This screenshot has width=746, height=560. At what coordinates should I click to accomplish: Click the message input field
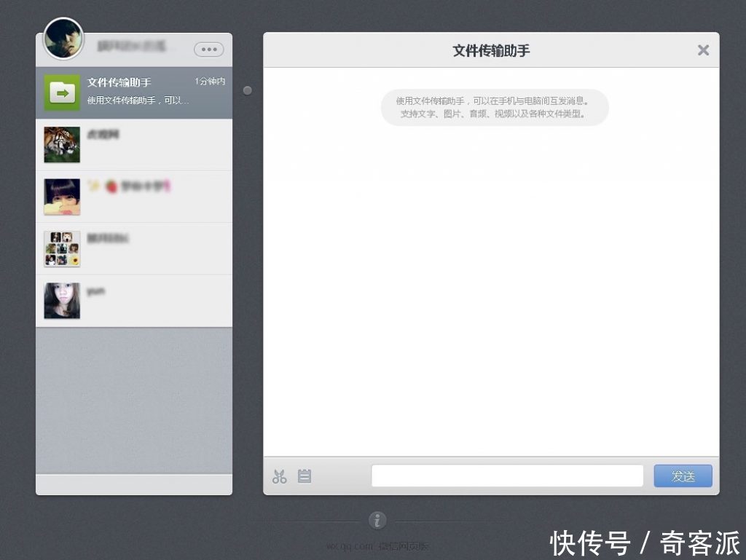point(506,476)
